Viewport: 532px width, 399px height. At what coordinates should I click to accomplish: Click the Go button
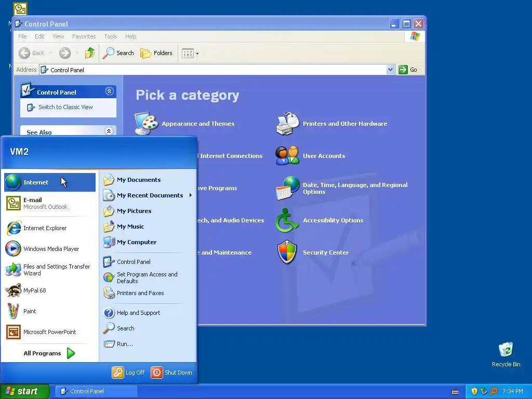coord(408,70)
